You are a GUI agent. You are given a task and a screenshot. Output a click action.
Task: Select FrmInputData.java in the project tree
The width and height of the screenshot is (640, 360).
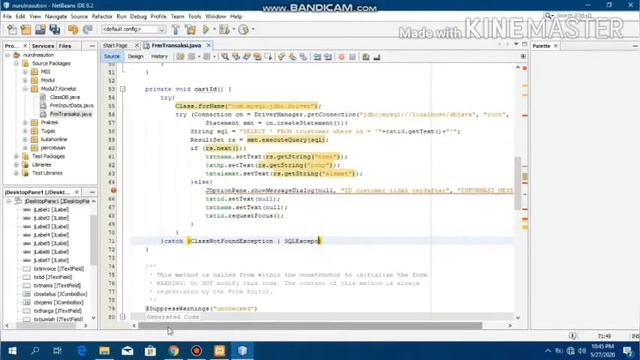pyautogui.click(x=71, y=105)
